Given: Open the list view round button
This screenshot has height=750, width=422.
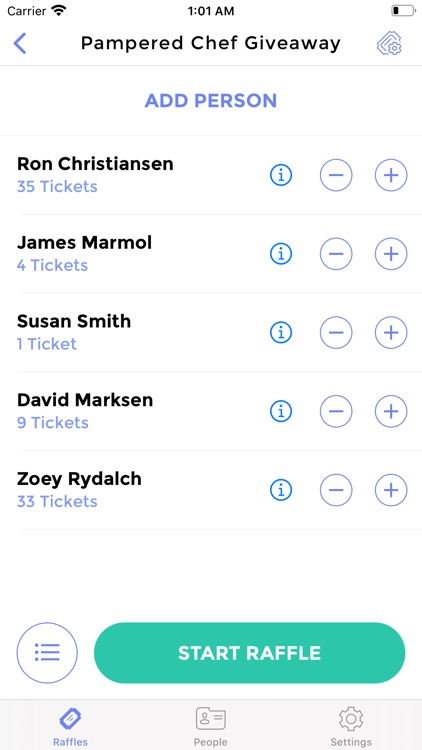Looking at the screenshot, I should click(x=47, y=652).
